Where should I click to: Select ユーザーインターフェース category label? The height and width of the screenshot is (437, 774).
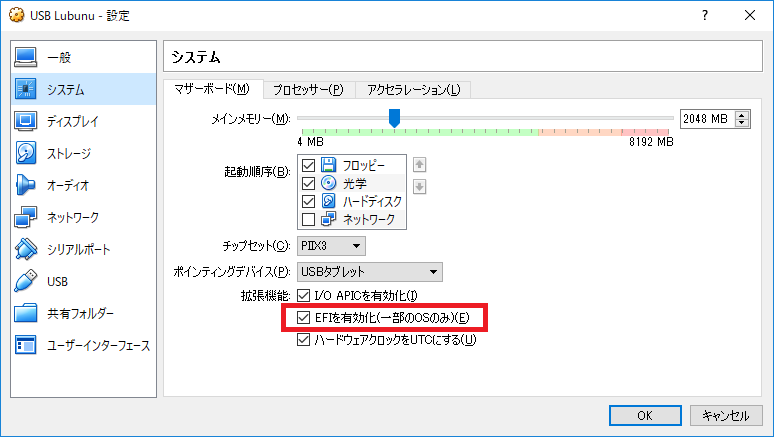[x=99, y=346]
